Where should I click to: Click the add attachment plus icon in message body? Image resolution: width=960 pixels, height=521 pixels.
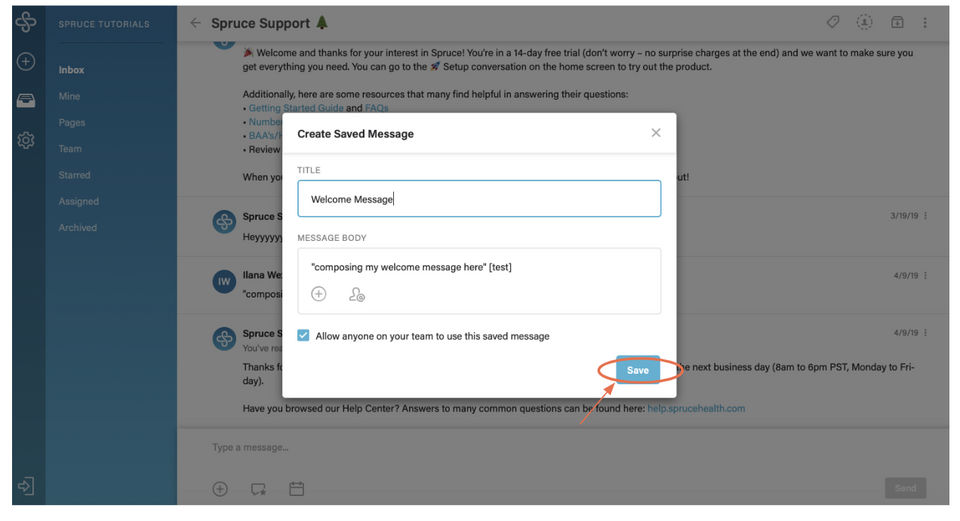(x=318, y=294)
